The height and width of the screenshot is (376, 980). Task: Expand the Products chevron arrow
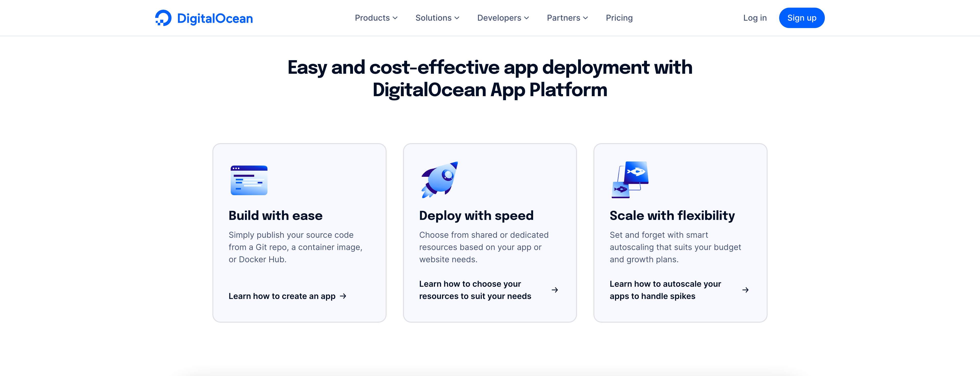[395, 18]
